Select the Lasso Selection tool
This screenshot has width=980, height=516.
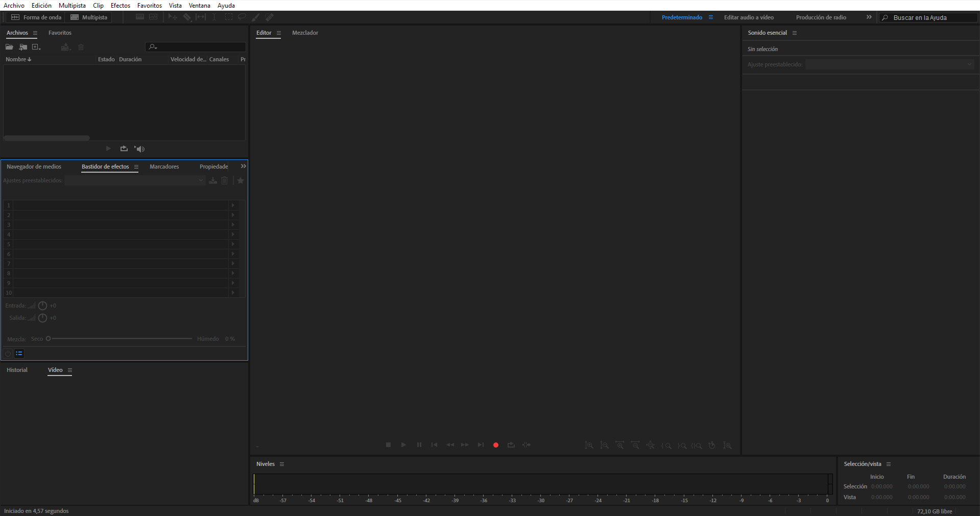(242, 17)
